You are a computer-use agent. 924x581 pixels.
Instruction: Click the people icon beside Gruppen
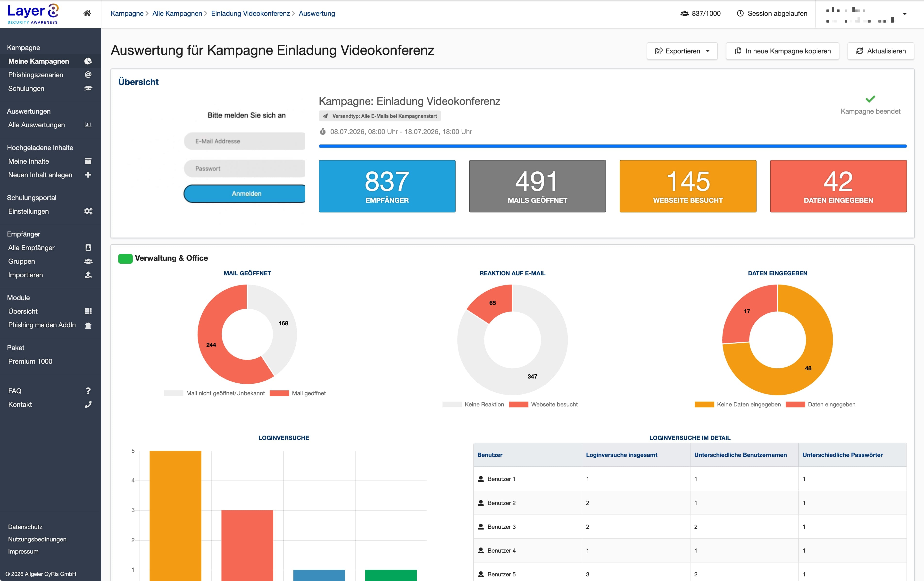coord(88,261)
